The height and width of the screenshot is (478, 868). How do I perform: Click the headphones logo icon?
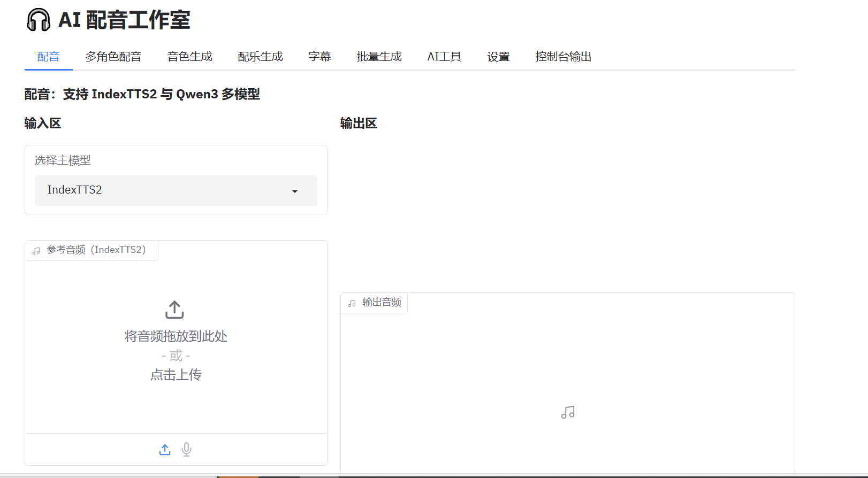tap(39, 20)
